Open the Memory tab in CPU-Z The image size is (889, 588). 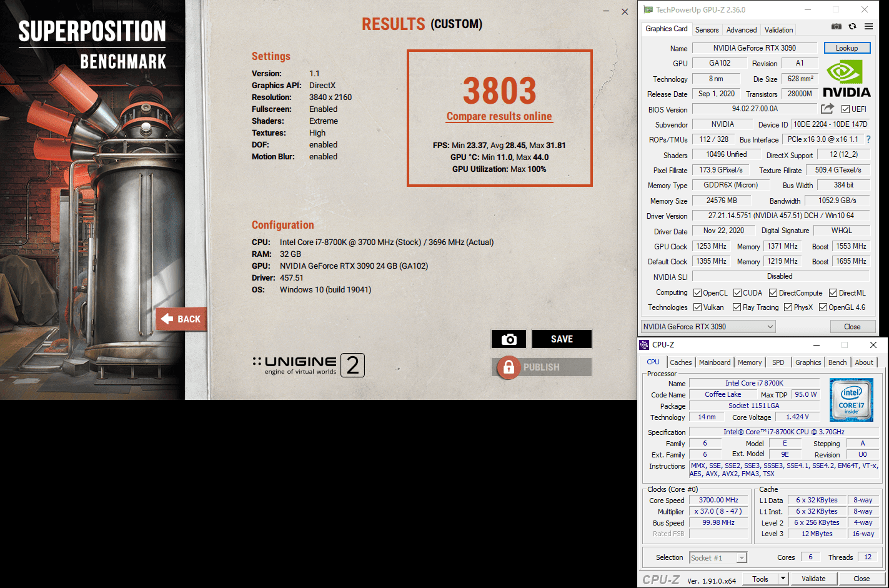(x=750, y=362)
